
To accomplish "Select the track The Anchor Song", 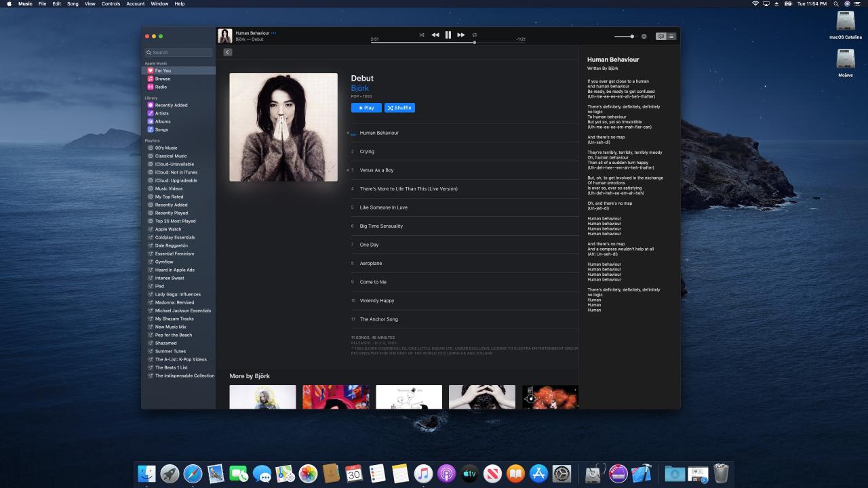I will pos(465,319).
